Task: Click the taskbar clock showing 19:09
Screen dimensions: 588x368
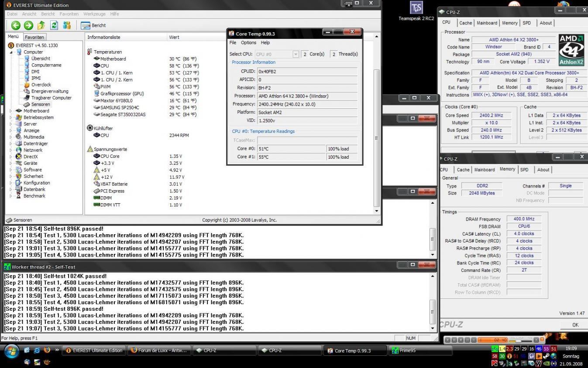Action: [x=571, y=349]
